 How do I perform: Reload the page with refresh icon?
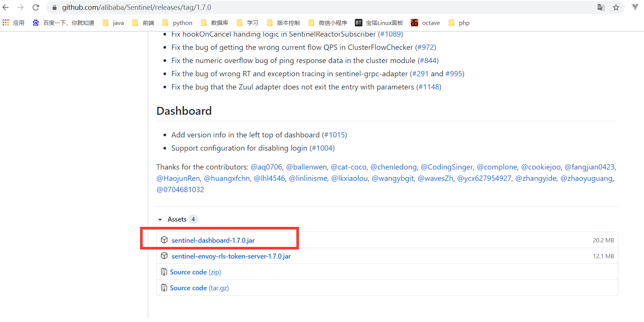[x=36, y=8]
